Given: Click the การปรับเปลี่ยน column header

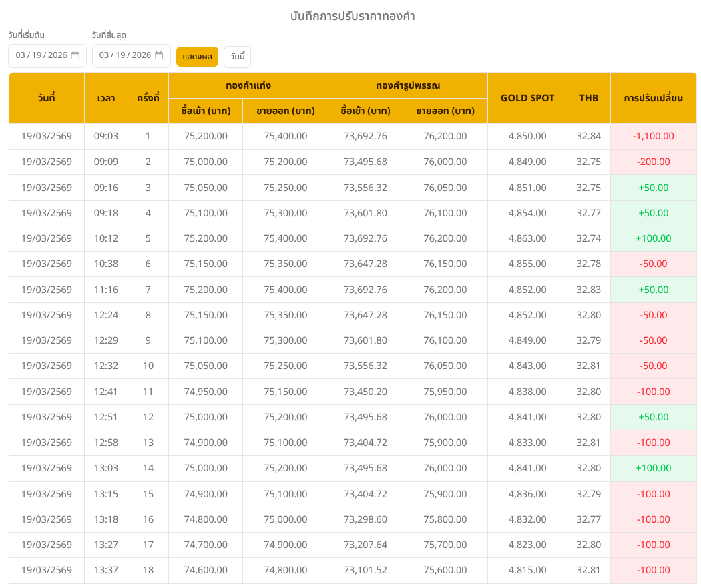Looking at the screenshot, I should (x=653, y=98).
